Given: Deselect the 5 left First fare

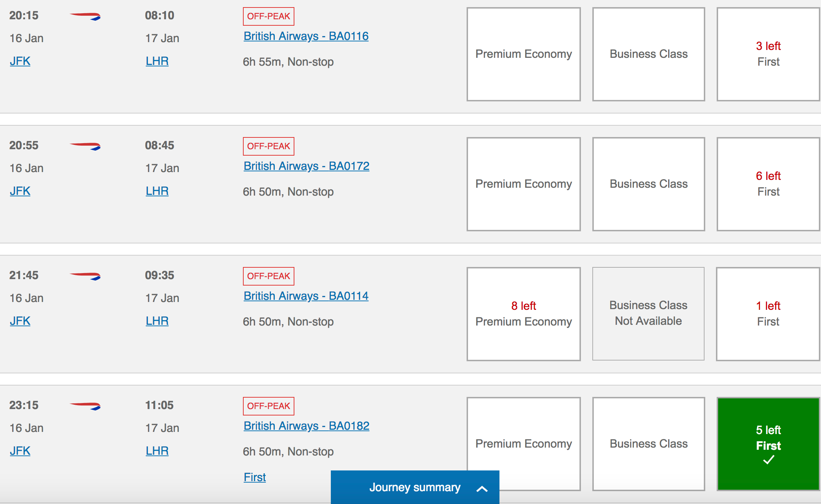Looking at the screenshot, I should click(x=768, y=444).
